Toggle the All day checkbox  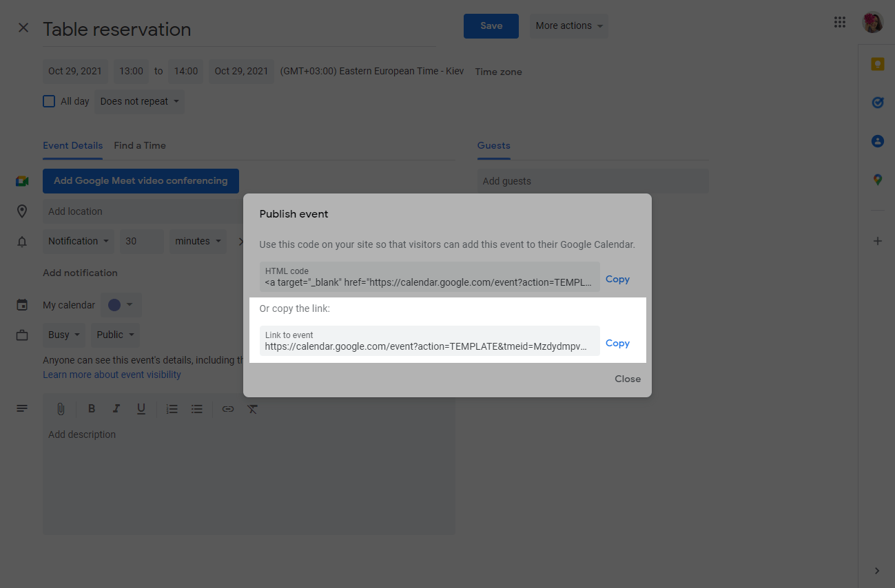pos(49,101)
